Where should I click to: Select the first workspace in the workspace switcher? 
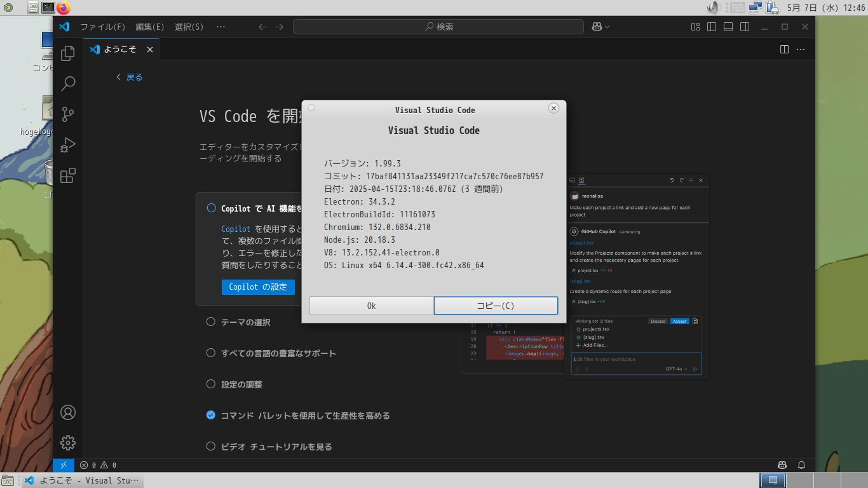coord(773,480)
